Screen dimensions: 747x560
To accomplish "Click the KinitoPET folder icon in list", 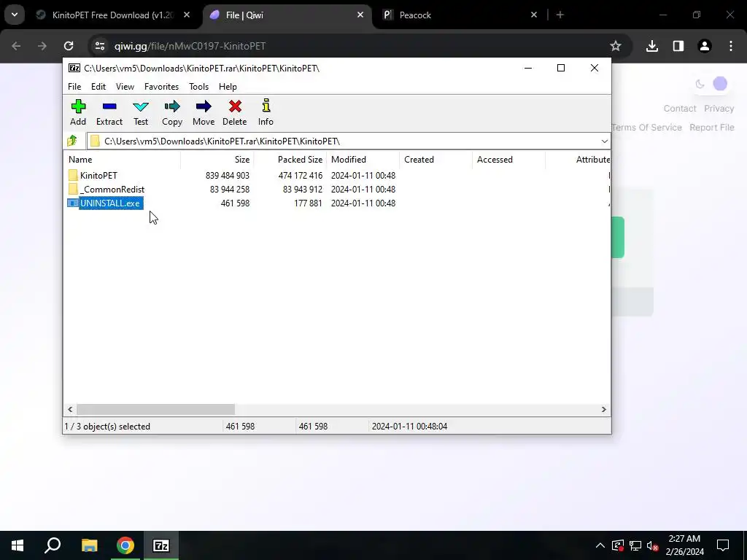I will click(73, 175).
